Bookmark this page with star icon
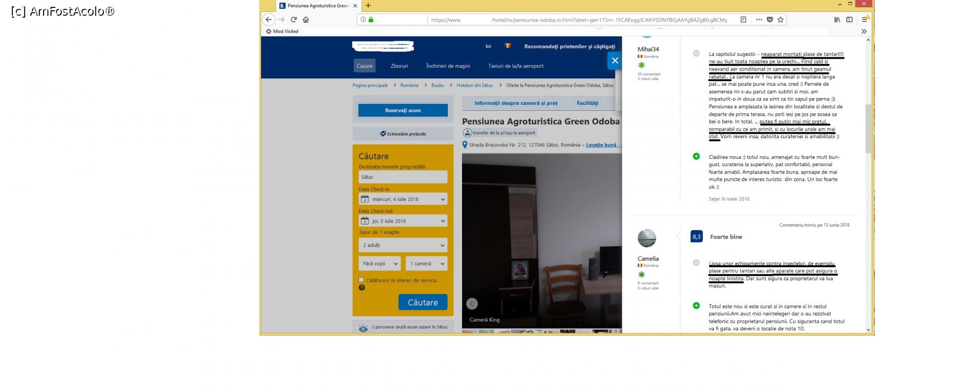 click(781, 20)
